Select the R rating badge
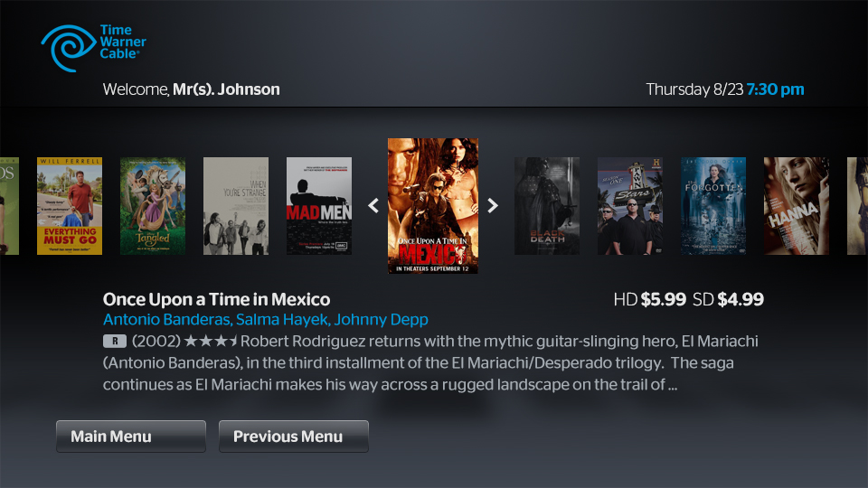The width and height of the screenshot is (868, 488). click(x=115, y=342)
